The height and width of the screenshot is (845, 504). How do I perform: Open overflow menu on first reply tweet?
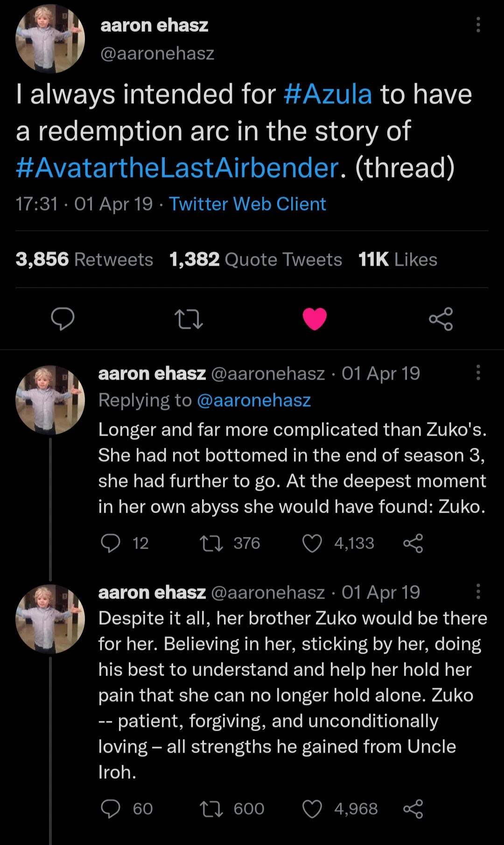(x=478, y=373)
